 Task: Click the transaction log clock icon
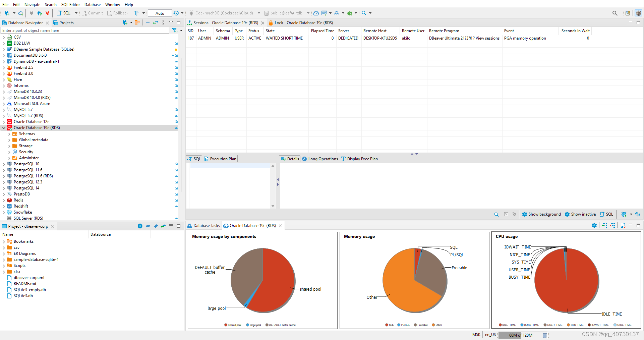point(176,13)
